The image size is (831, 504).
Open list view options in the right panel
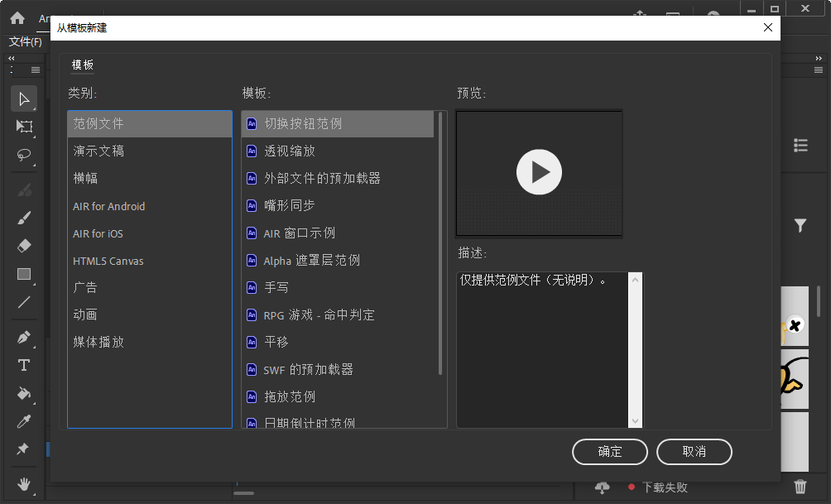800,144
